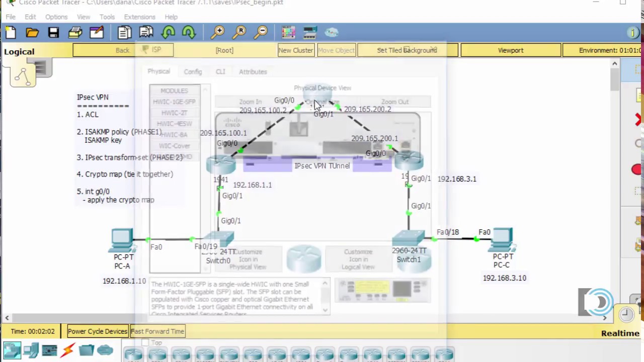Open the Environment time button
Image resolution: width=644 pixels, height=362 pixels.
pos(603,50)
